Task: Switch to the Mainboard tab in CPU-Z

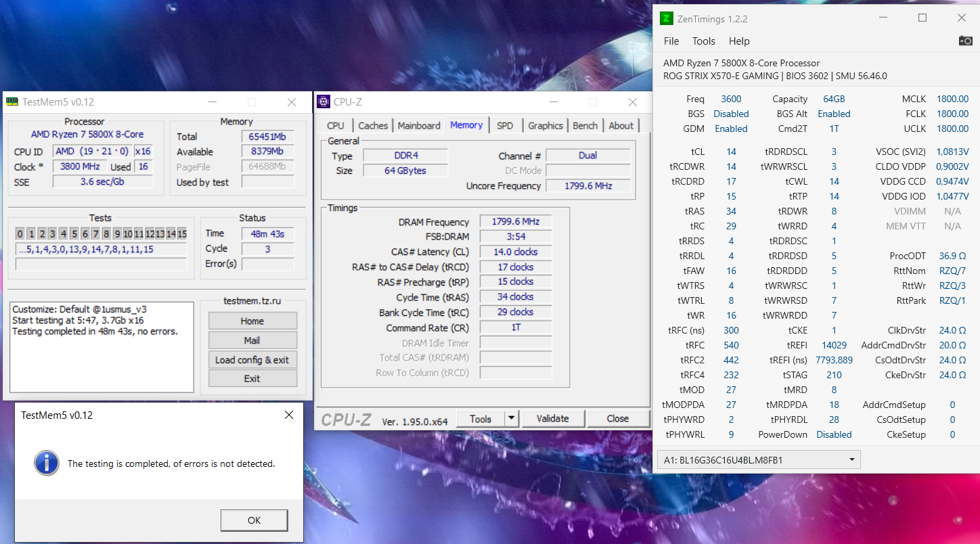Action: coord(419,126)
